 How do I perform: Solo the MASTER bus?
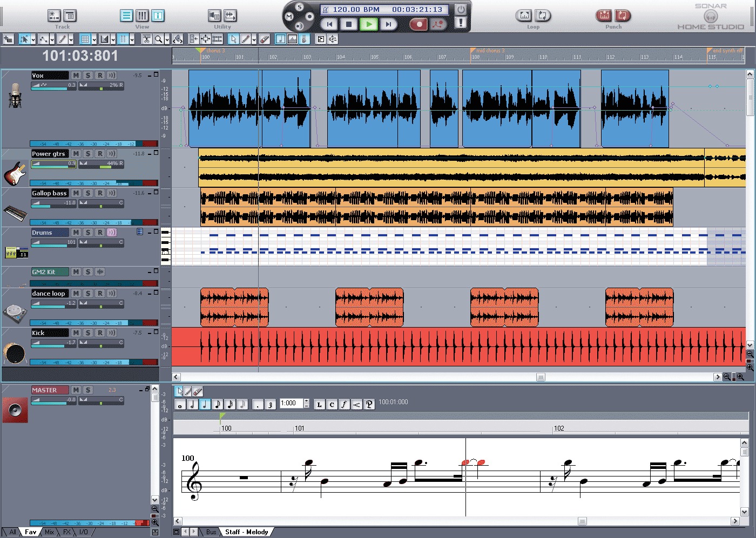88,390
